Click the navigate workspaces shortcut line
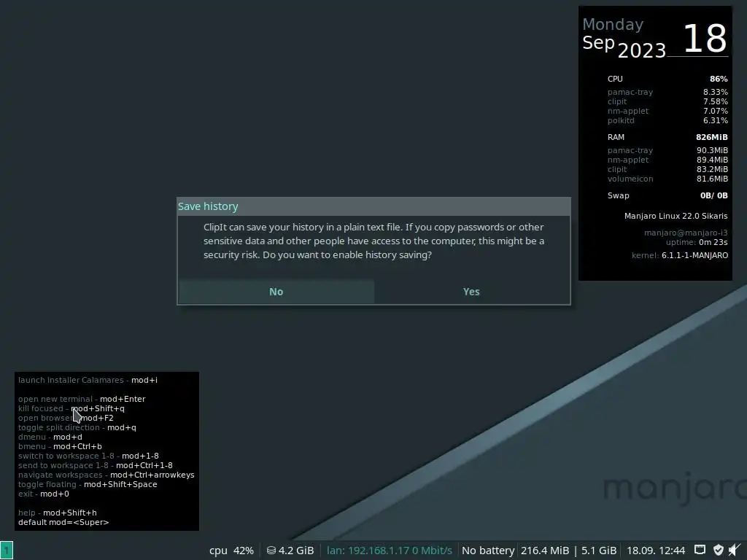Image resolution: width=747 pixels, height=560 pixels. coord(107,475)
